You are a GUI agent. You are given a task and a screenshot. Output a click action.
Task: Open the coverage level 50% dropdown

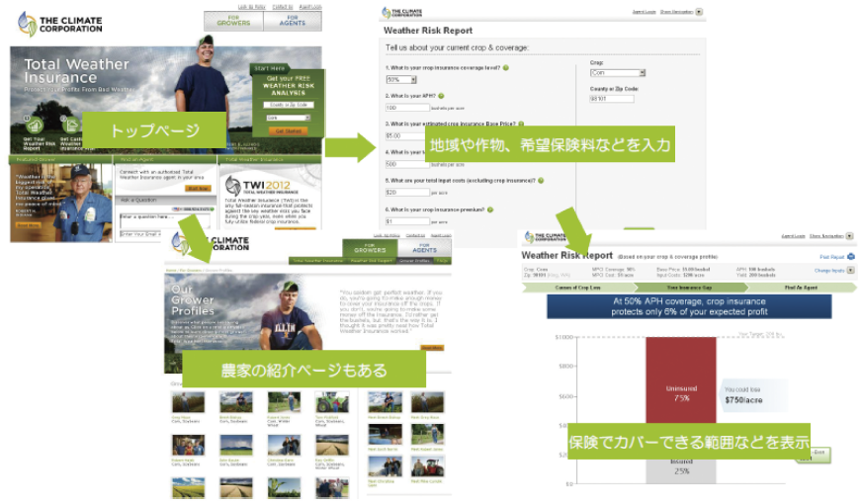(401, 80)
